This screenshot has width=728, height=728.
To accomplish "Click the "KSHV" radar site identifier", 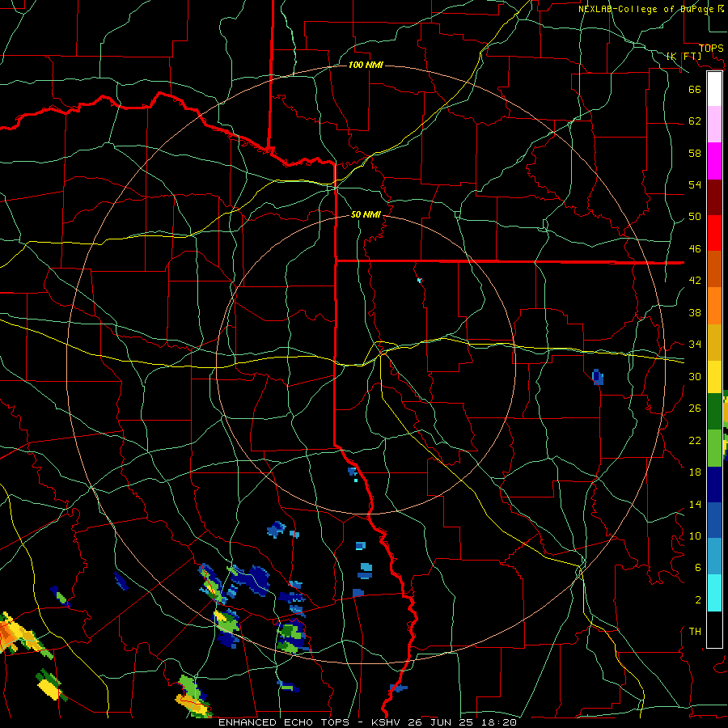I will 387,722.
